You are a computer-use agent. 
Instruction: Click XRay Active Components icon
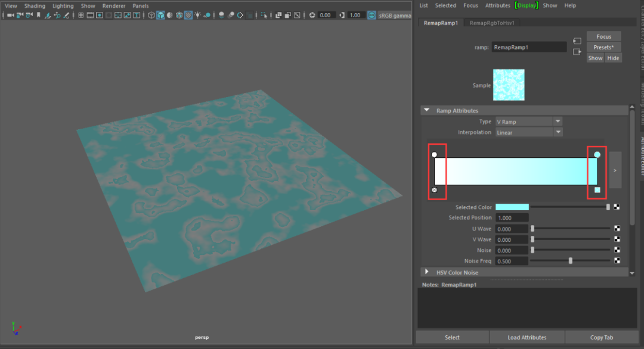(287, 15)
